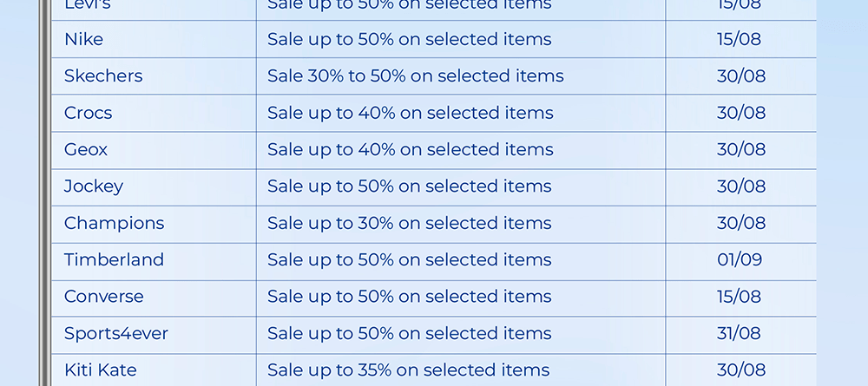Click Kiti Kate 35% sale description
Viewport: 868px width, 386px height.
tap(409, 370)
